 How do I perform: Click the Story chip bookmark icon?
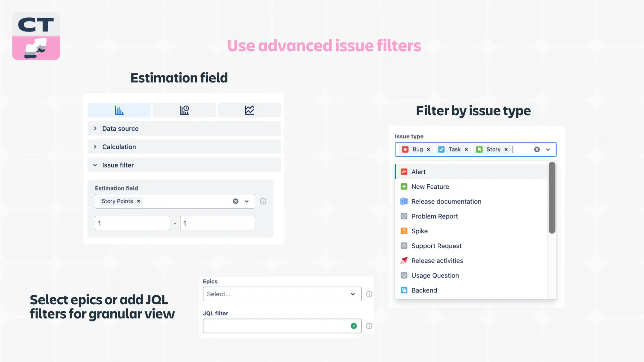click(x=479, y=149)
